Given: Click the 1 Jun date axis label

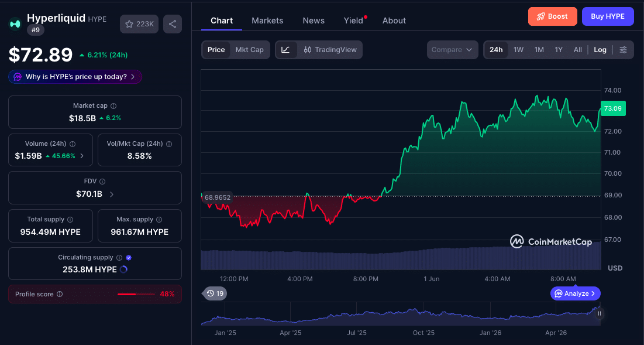Looking at the screenshot, I should (x=431, y=279).
